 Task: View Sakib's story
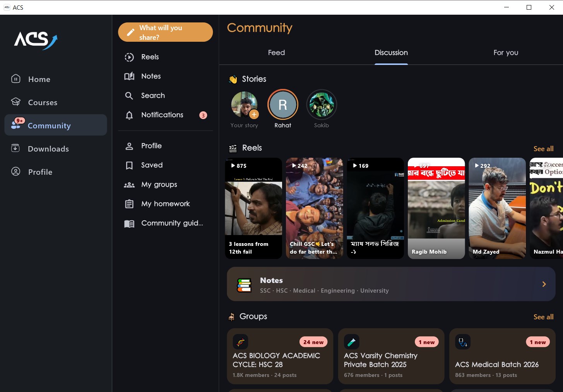click(322, 105)
